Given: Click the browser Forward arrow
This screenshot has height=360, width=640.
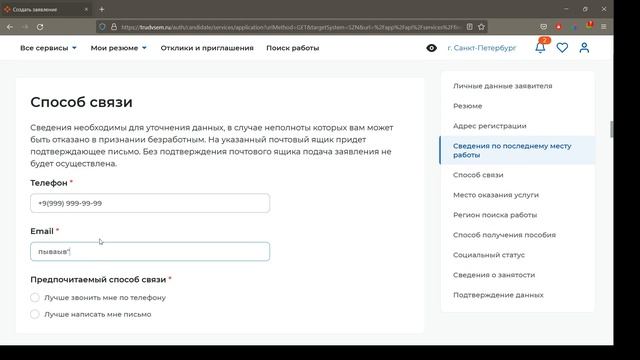Looking at the screenshot, I should (25, 27).
